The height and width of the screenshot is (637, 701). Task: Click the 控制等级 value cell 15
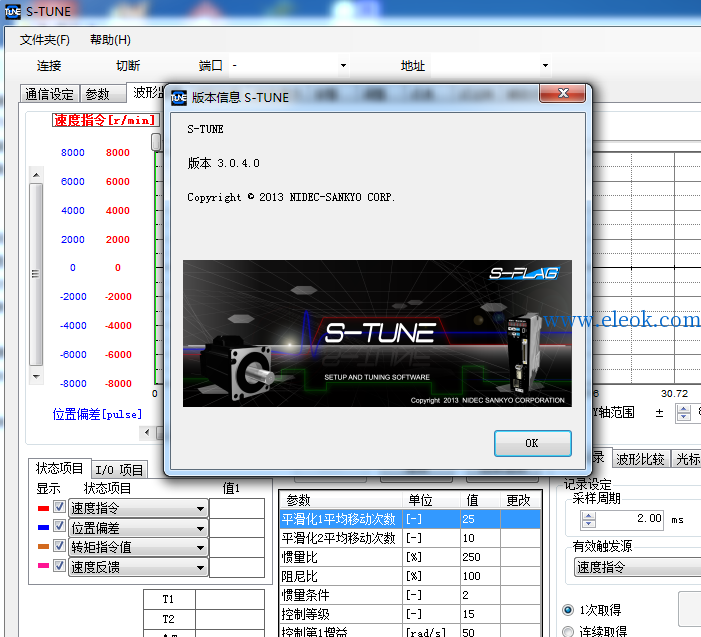pos(481,614)
